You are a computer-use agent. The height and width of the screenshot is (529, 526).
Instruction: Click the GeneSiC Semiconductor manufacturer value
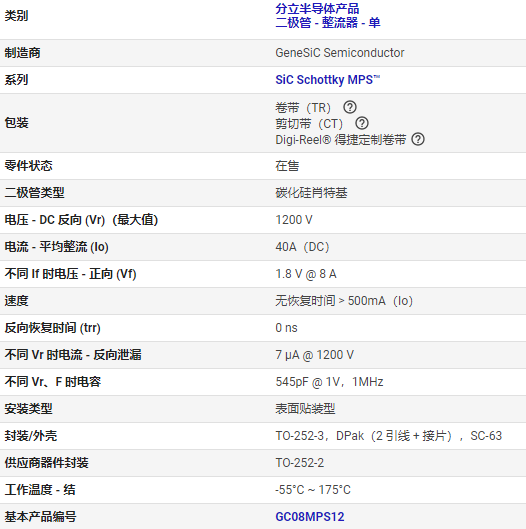pyautogui.click(x=340, y=53)
